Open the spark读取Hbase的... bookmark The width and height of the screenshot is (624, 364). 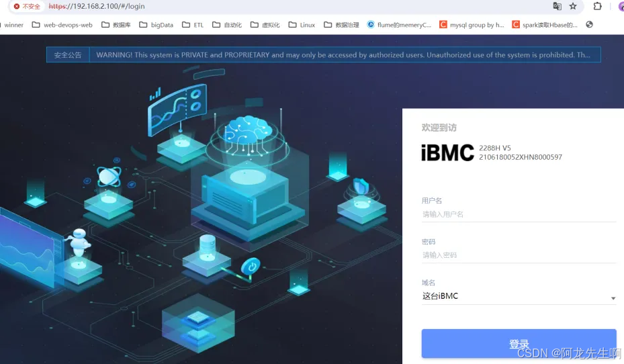pyautogui.click(x=545, y=25)
